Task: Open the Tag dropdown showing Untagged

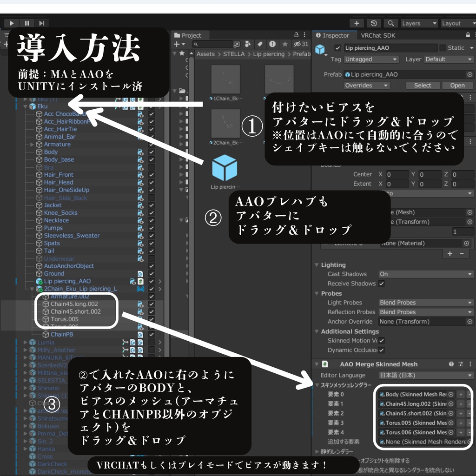Action: [x=371, y=59]
